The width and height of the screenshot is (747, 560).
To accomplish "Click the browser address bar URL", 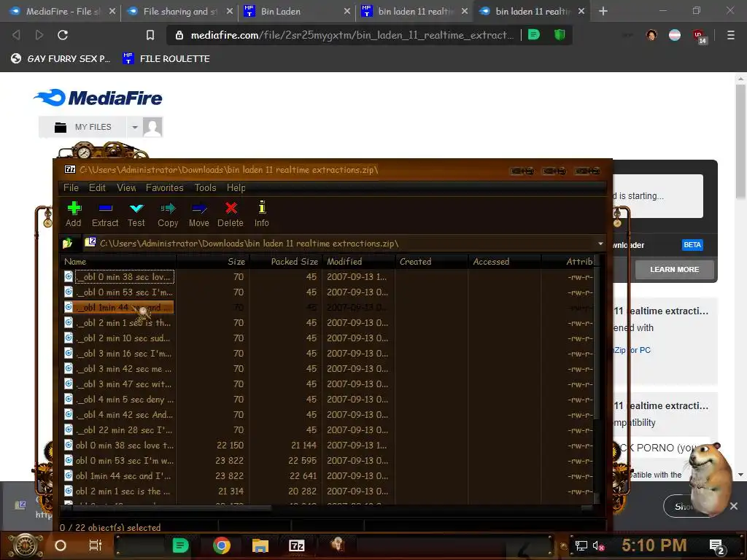I will tap(352, 35).
